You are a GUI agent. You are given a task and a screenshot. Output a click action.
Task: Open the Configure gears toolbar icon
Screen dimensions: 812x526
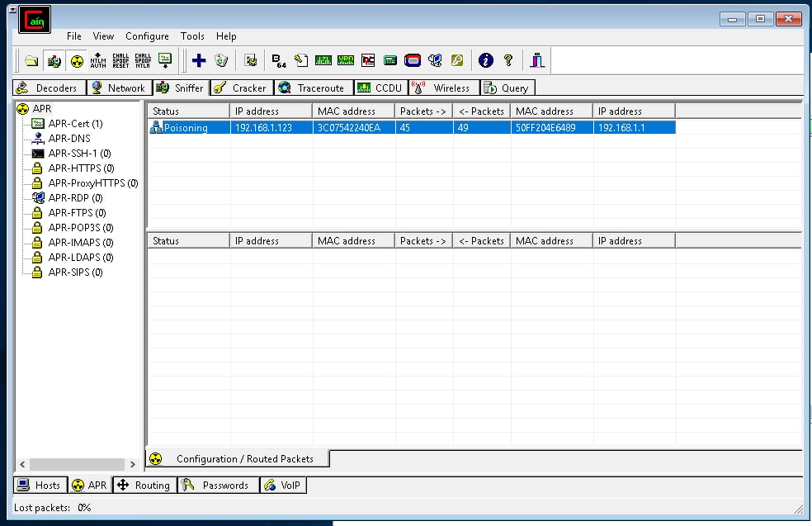click(251, 60)
